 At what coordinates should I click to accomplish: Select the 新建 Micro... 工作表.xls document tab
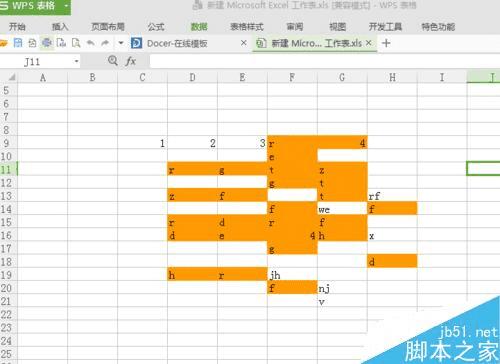(314, 43)
